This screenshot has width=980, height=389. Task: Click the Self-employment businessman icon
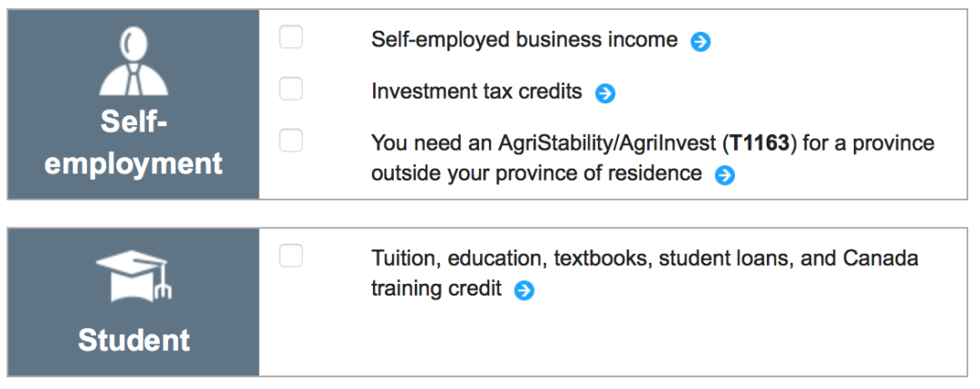pyautogui.click(x=133, y=63)
